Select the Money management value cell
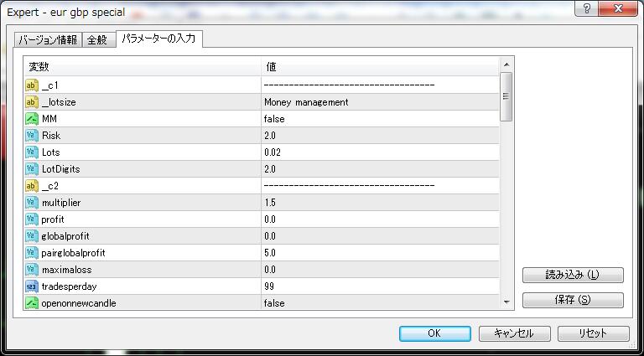 pyautogui.click(x=381, y=102)
